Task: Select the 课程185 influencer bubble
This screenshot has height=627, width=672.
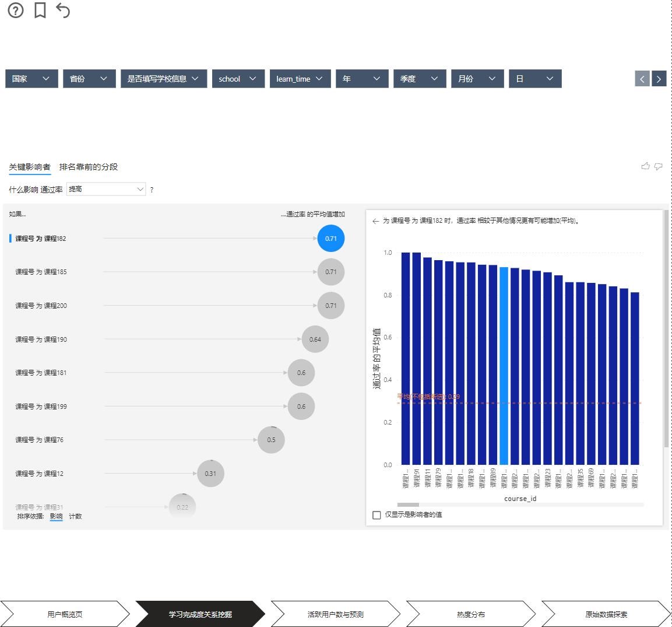Action: tap(330, 272)
